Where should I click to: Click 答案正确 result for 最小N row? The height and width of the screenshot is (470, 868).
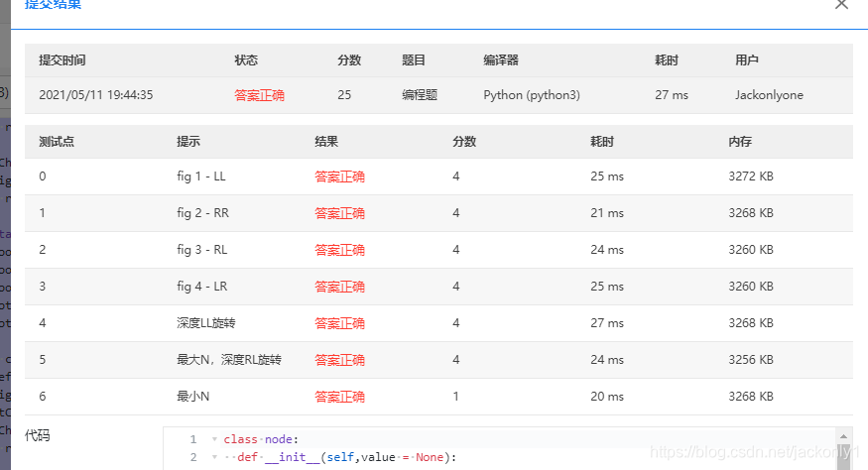(339, 397)
